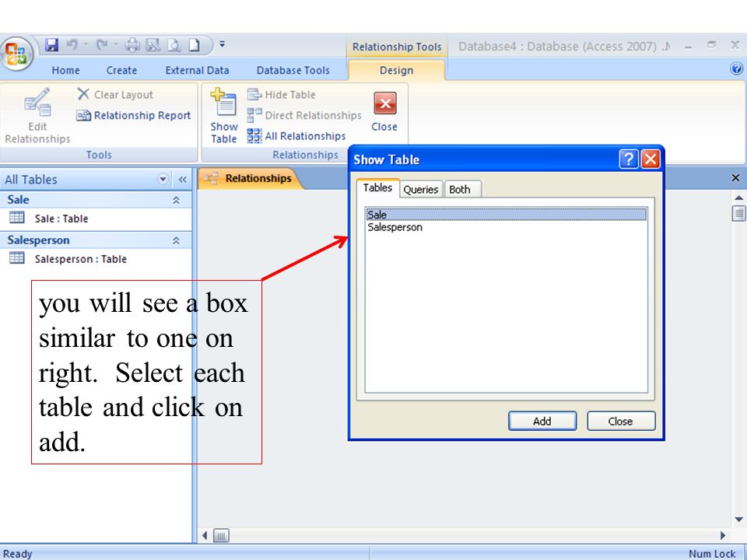
Task: Save the database with the floppy icon
Action: point(51,45)
